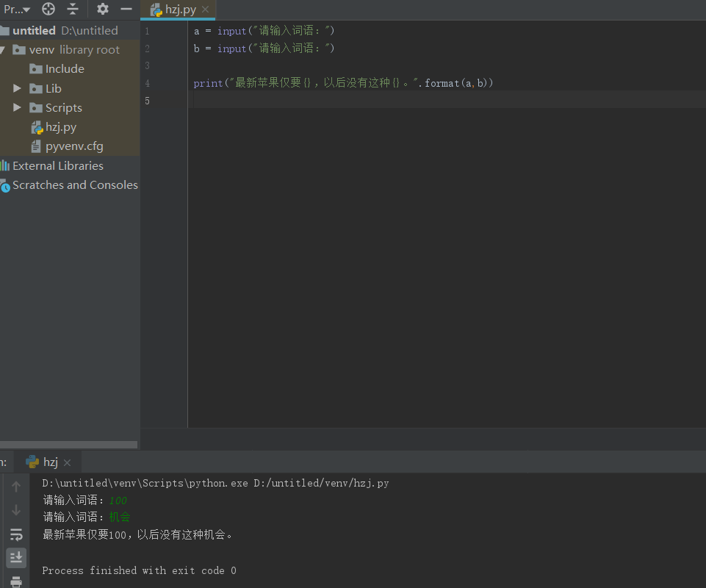This screenshot has height=588, width=706.
Task: Toggle scroll to end in run console
Action: click(x=16, y=558)
